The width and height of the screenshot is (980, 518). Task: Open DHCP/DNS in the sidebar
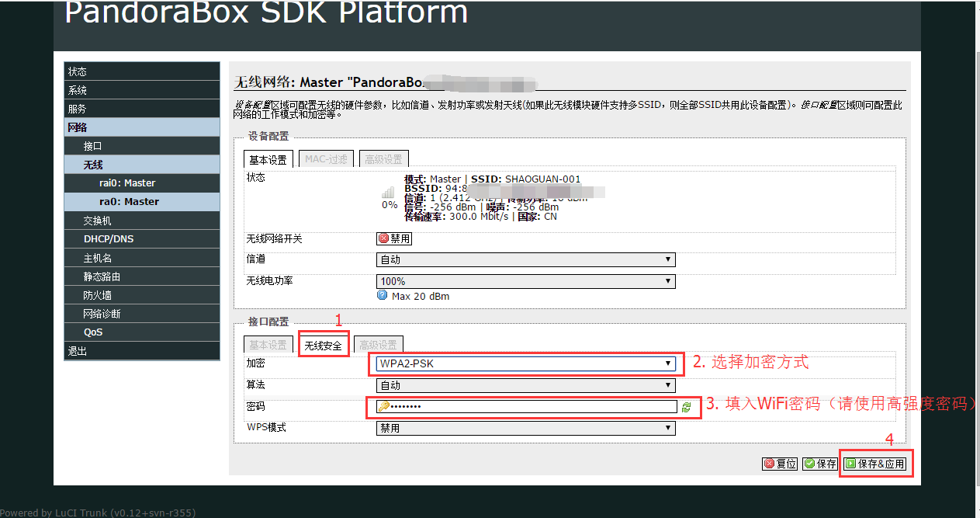[x=142, y=239]
